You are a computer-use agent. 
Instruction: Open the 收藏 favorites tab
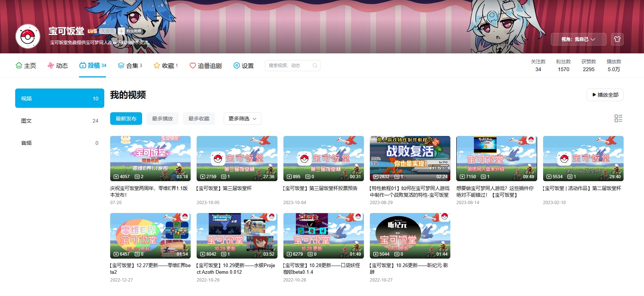(165, 66)
